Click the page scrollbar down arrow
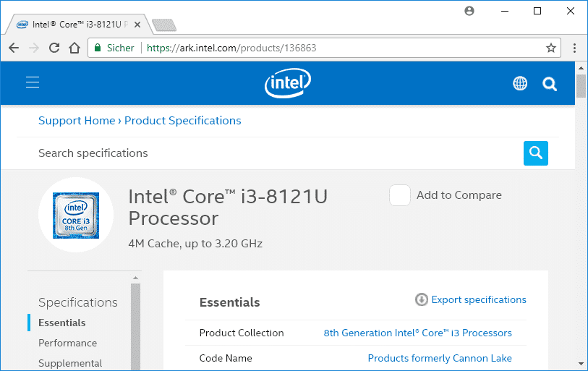This screenshot has height=371, width=588. [x=581, y=364]
